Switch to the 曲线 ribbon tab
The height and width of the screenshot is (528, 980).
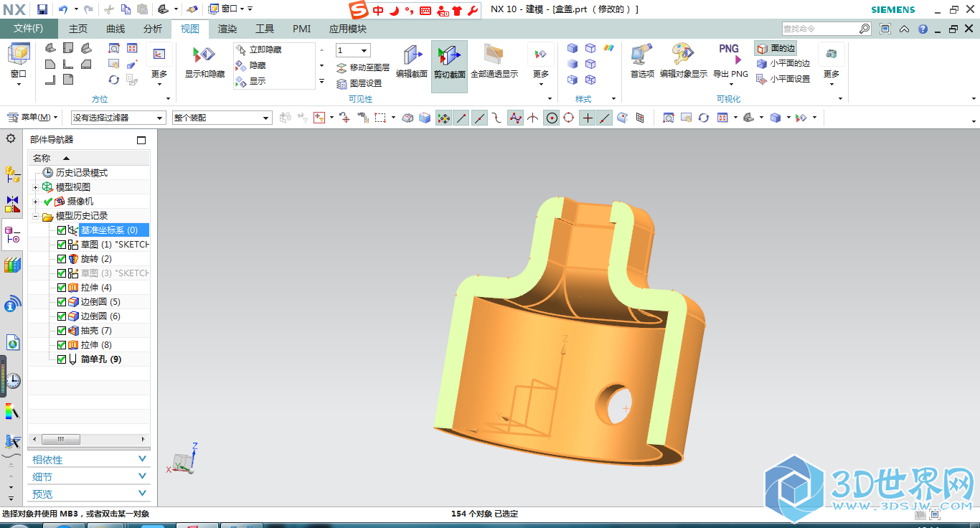(x=116, y=29)
